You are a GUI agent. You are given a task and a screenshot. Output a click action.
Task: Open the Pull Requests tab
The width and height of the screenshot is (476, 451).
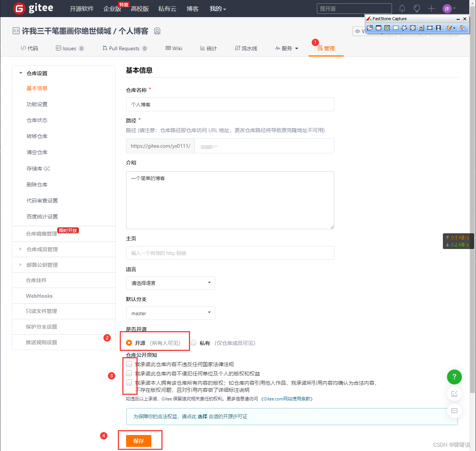pos(125,48)
